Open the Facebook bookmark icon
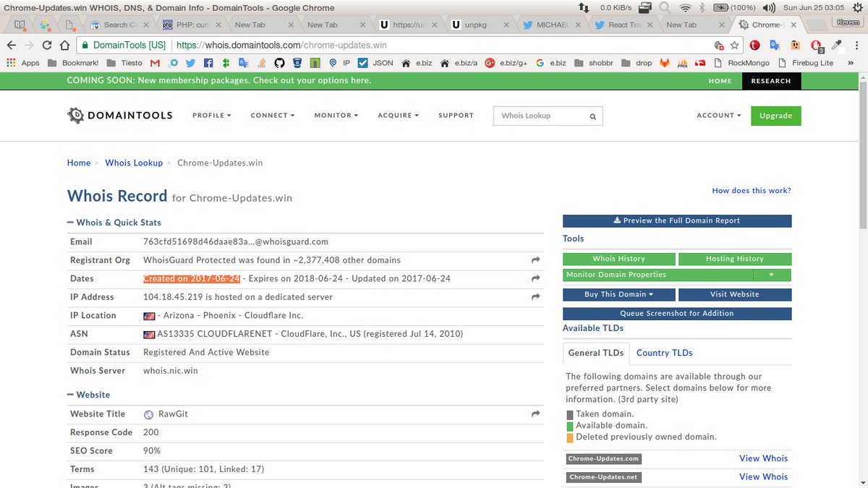The width and height of the screenshot is (868, 488). click(208, 63)
